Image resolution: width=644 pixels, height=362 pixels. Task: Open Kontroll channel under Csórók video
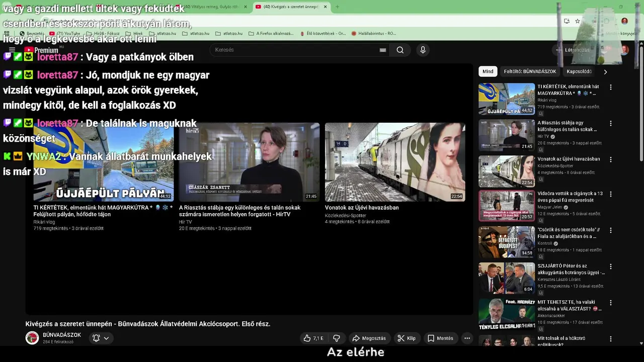(x=545, y=243)
